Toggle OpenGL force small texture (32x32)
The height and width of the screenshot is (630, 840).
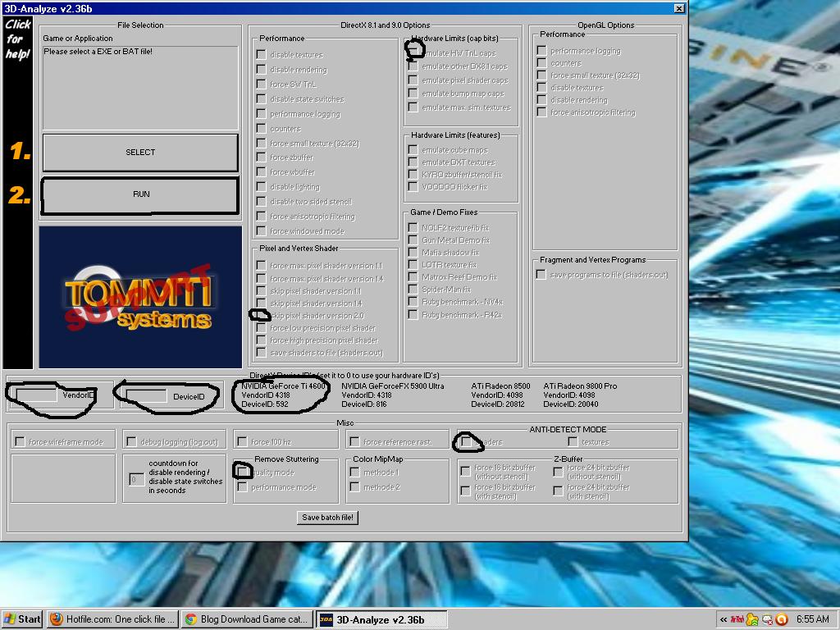coord(541,75)
